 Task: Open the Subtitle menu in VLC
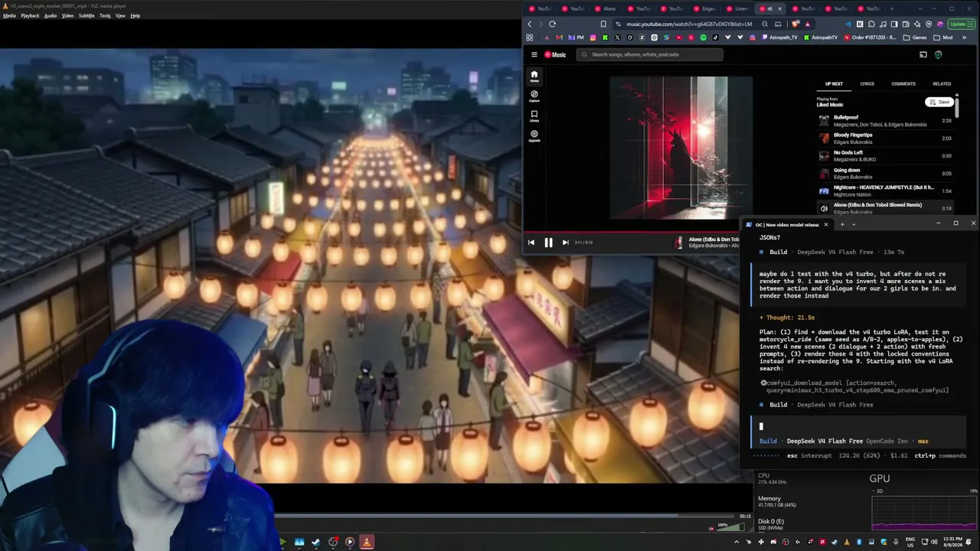(87, 15)
